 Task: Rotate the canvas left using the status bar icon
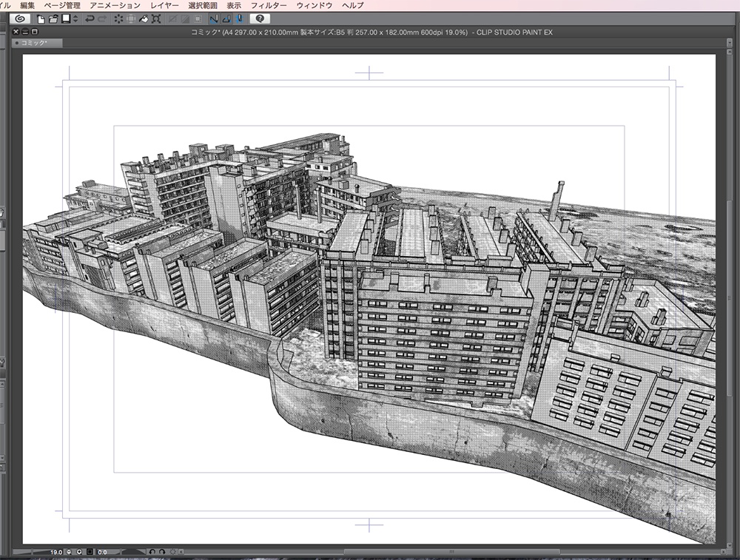(153, 553)
